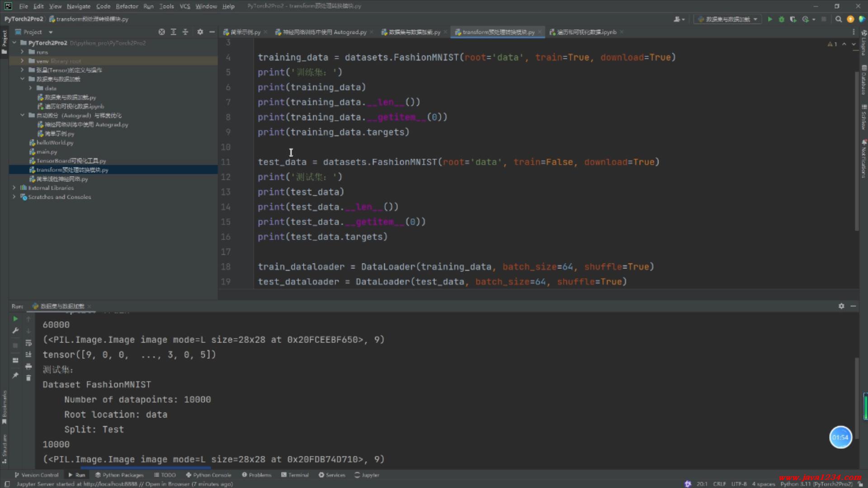
Task: Collapse all in Project panel
Action: click(x=185, y=32)
